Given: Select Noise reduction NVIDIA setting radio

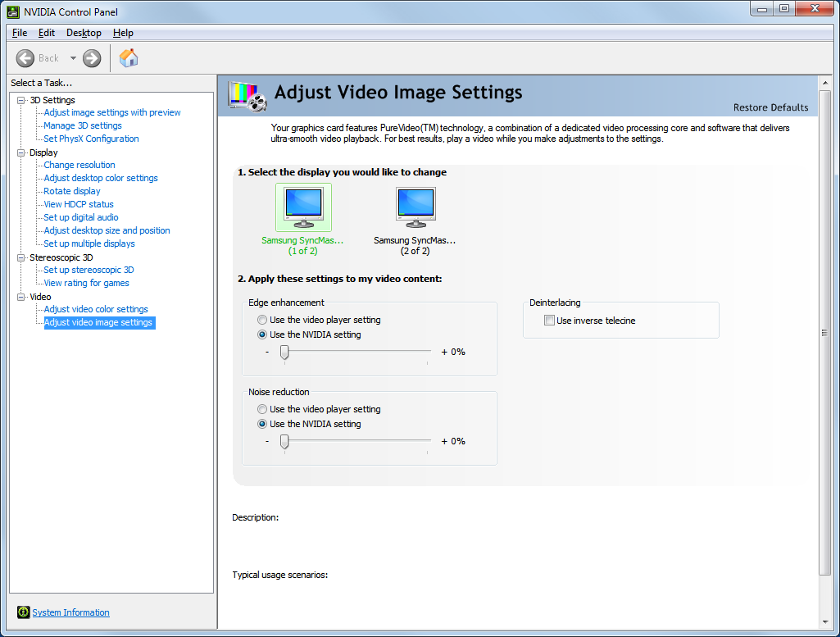Looking at the screenshot, I should click(x=262, y=424).
